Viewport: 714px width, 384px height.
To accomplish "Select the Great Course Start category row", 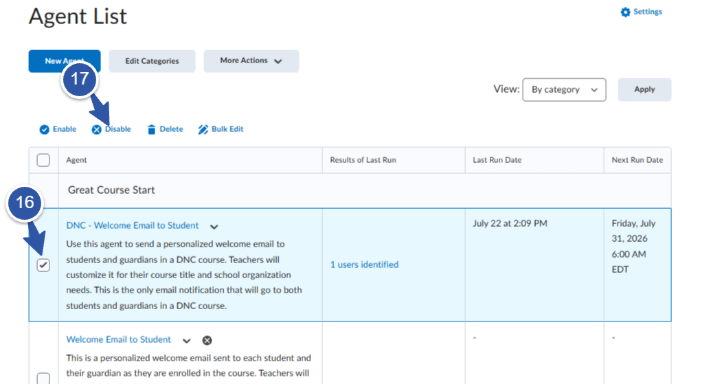I will [350, 190].
